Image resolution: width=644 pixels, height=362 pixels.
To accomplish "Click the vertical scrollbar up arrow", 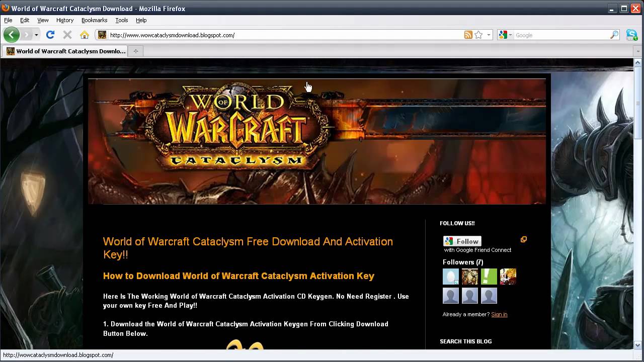I will coord(638,62).
